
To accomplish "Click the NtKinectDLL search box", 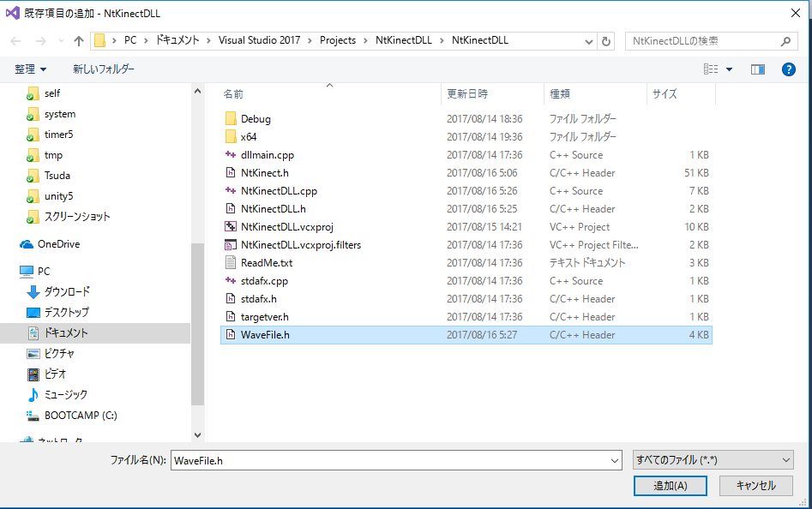I will coord(703,41).
